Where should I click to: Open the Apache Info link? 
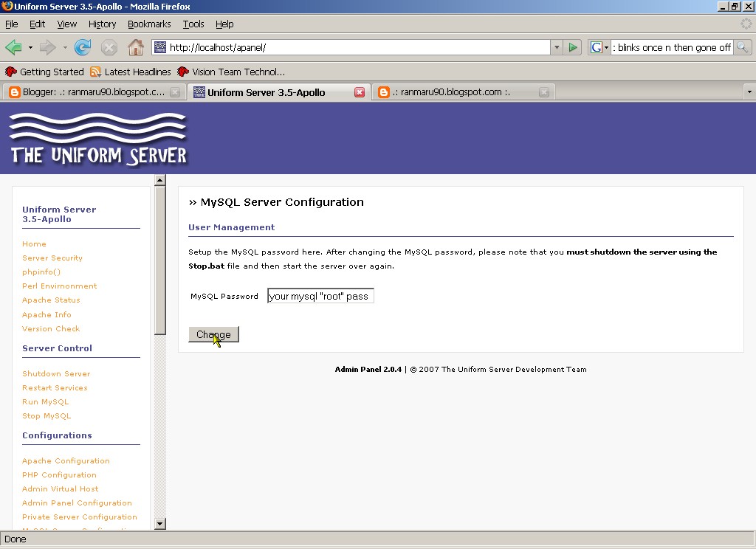coord(47,315)
